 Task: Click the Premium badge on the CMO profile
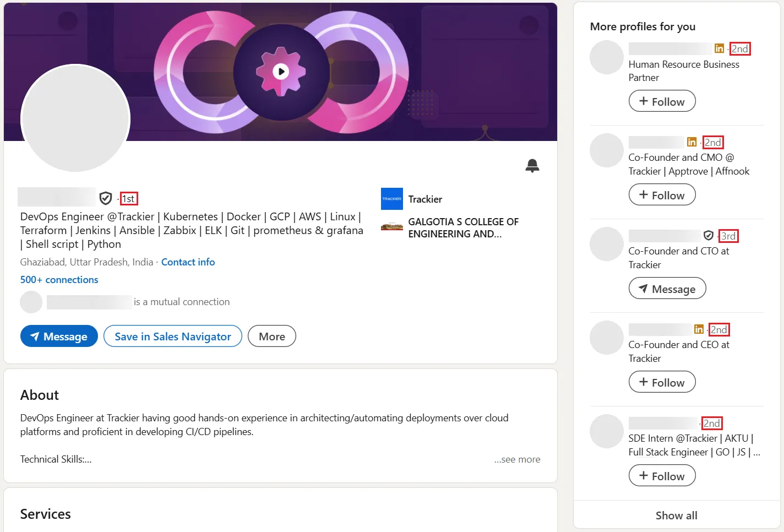click(x=692, y=142)
